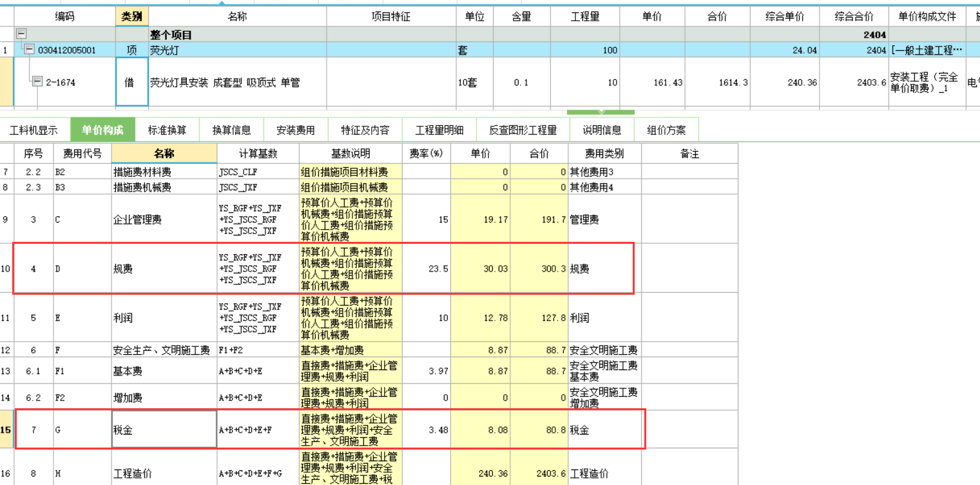Click the 项目特征 column header

tap(391, 17)
